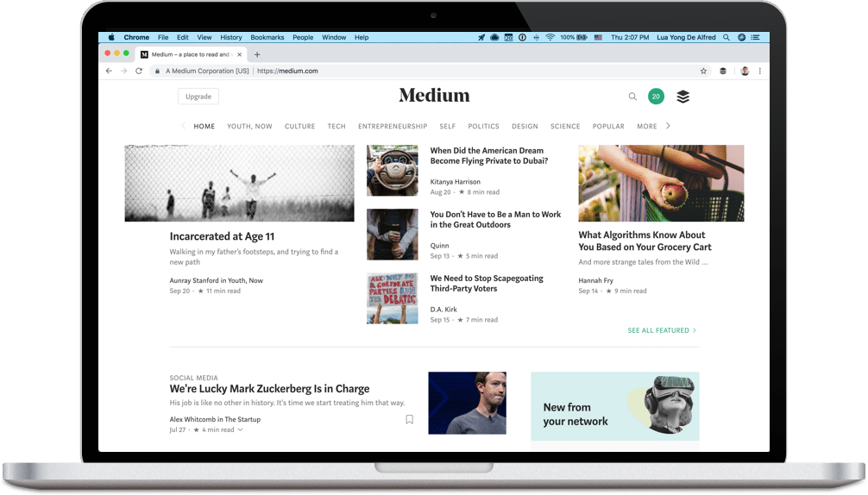
Task: Open the stacked-layers profile icon beside notifications
Action: [683, 97]
